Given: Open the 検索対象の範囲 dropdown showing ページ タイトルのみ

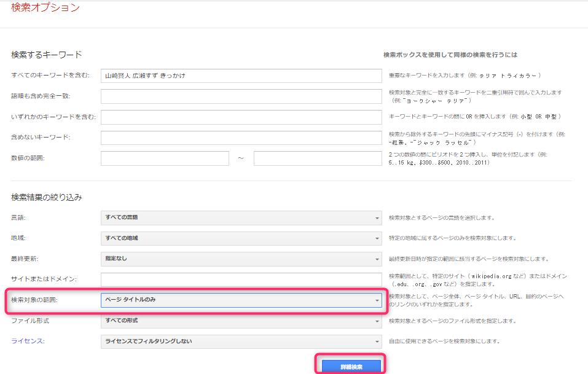Looking at the screenshot, I should point(241,300).
